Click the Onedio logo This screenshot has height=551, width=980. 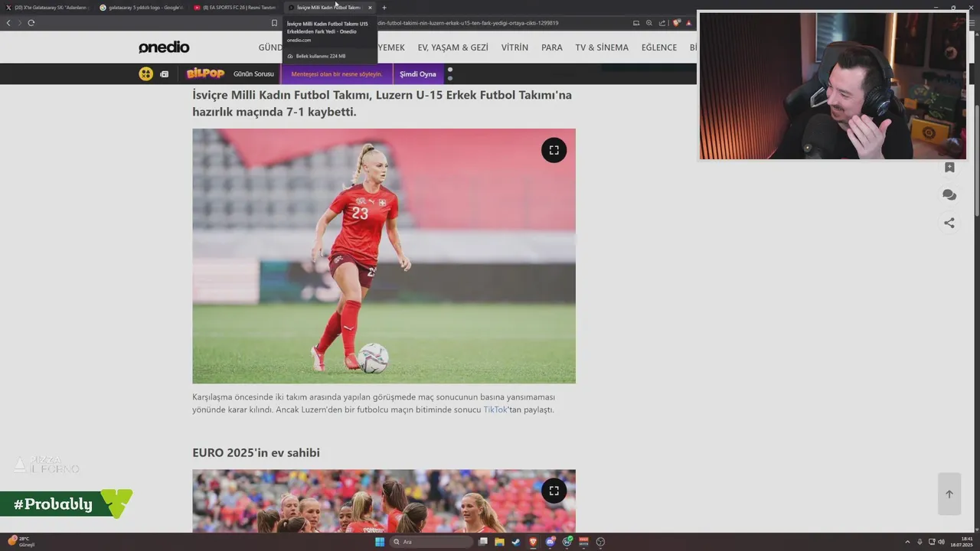[164, 47]
